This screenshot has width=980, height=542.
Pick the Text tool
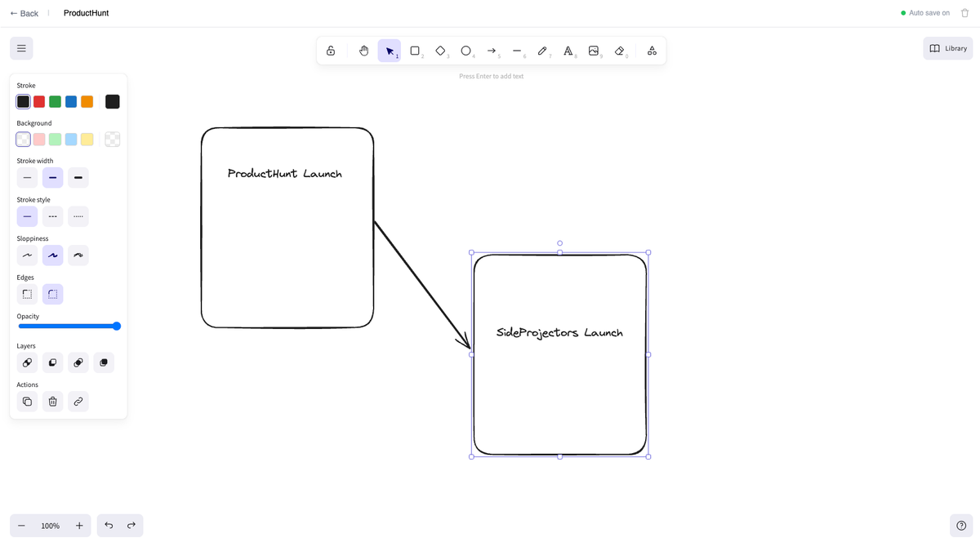568,51
